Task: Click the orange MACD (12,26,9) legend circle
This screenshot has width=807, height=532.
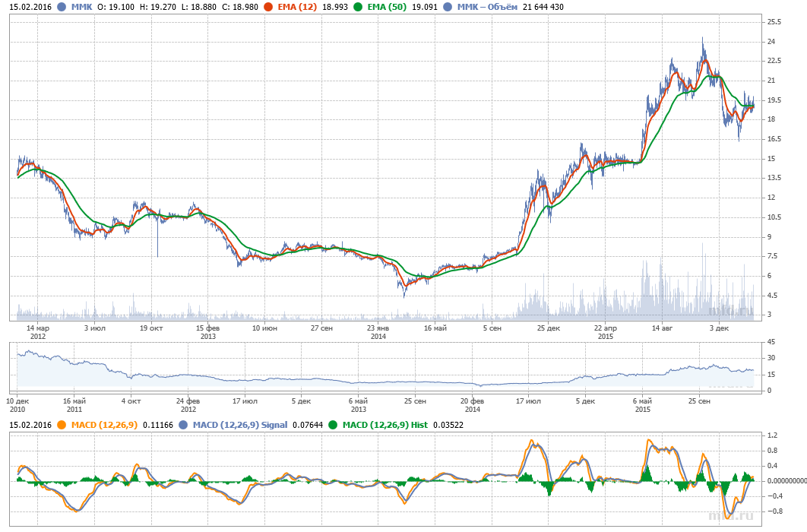Action: (x=61, y=425)
